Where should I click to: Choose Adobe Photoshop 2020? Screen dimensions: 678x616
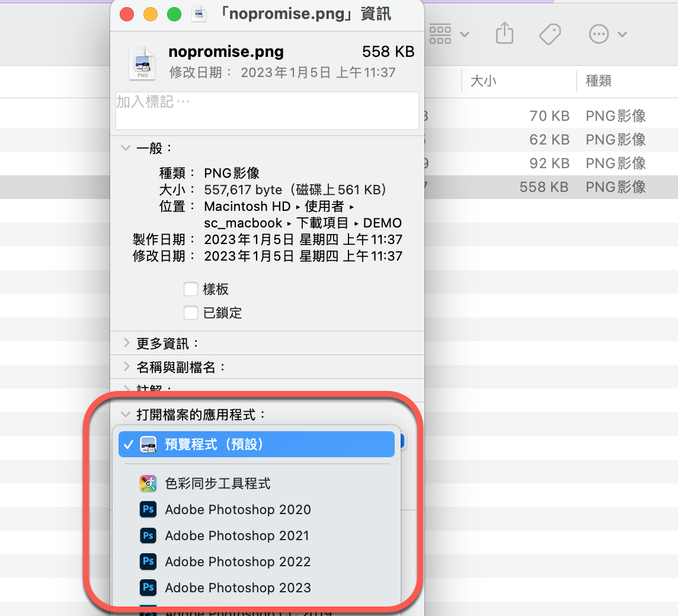[257, 509]
